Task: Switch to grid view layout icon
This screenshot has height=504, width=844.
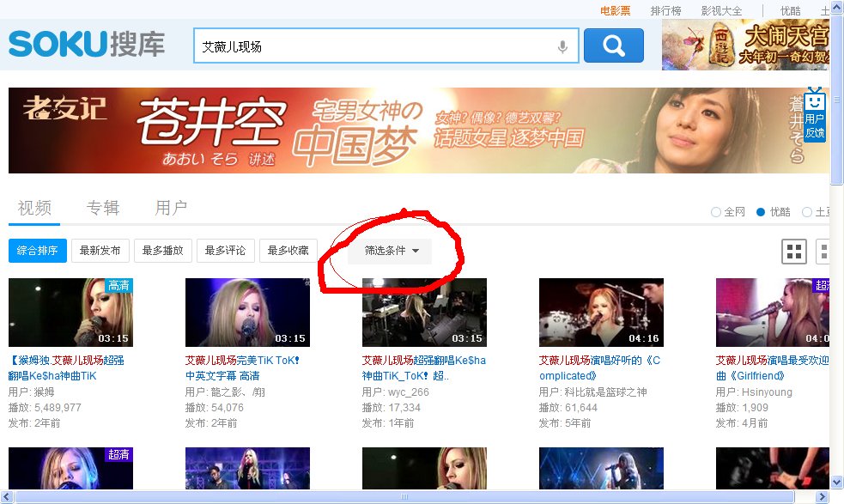Action: click(x=794, y=252)
